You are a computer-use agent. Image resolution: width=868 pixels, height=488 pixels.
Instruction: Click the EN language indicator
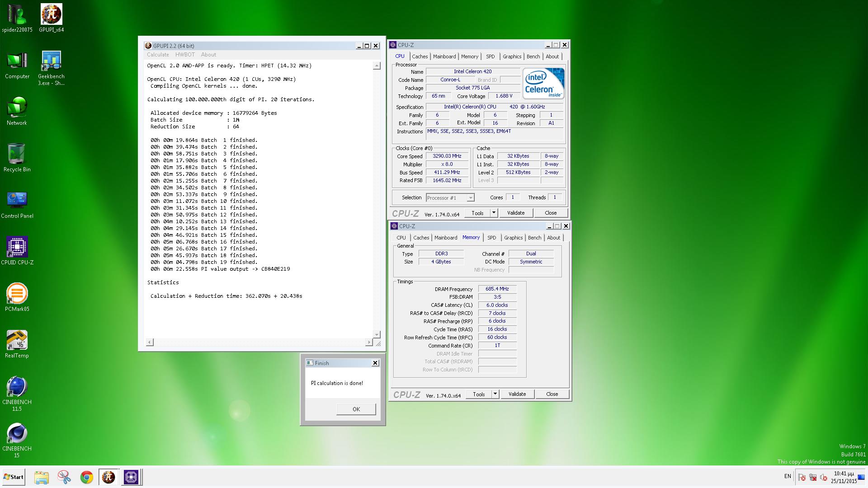point(788,476)
